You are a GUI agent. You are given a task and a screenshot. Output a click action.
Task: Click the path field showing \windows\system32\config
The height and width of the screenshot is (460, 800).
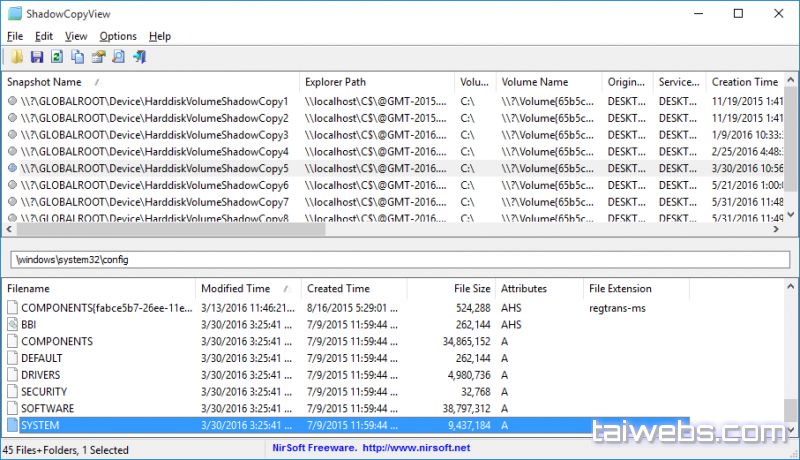(397, 259)
